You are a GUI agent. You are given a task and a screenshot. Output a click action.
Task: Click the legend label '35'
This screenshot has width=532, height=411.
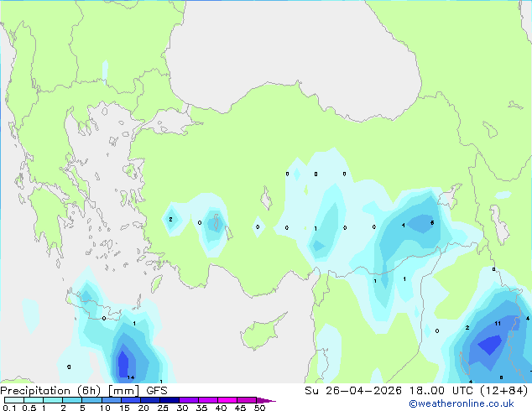[x=201, y=408]
